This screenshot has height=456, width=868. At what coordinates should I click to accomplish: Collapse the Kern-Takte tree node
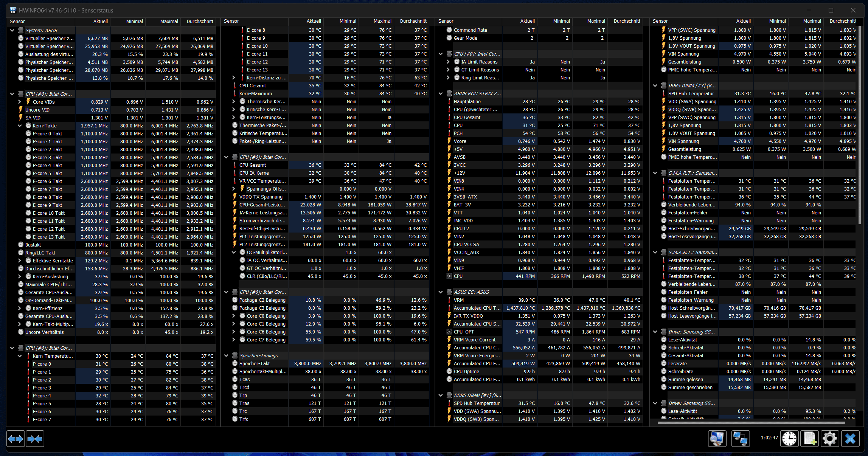(x=20, y=126)
